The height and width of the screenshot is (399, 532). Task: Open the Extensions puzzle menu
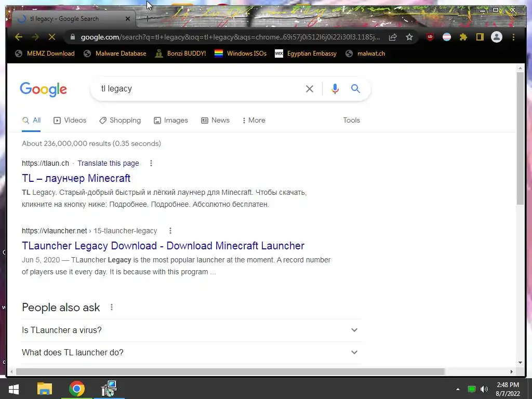[x=463, y=37]
